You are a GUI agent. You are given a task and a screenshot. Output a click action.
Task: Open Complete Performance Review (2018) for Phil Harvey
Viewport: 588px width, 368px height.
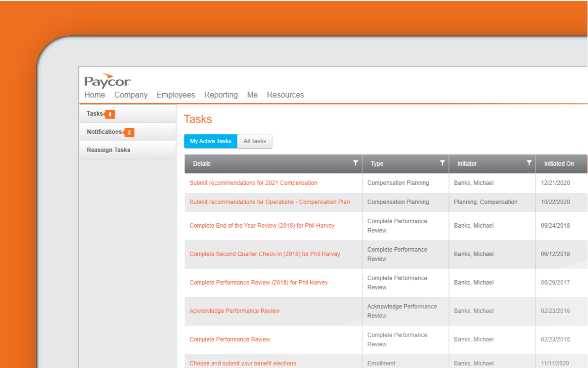(x=258, y=282)
